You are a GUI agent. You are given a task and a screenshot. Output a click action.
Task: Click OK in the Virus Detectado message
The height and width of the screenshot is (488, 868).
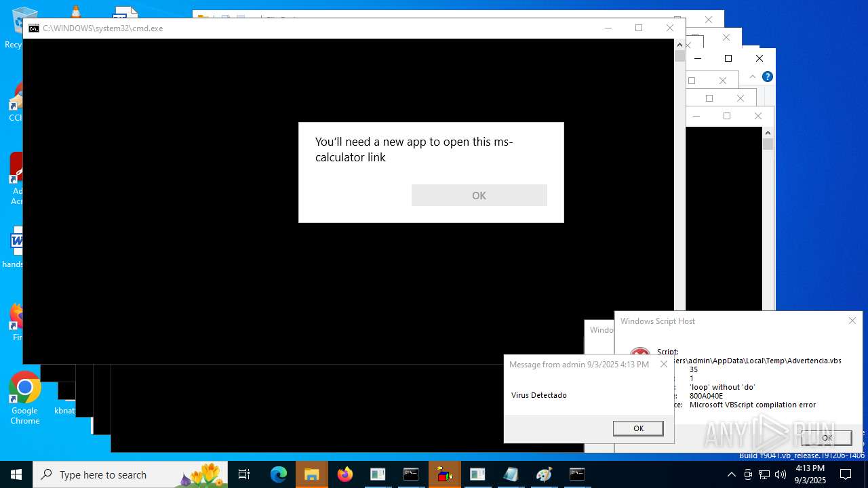point(638,428)
